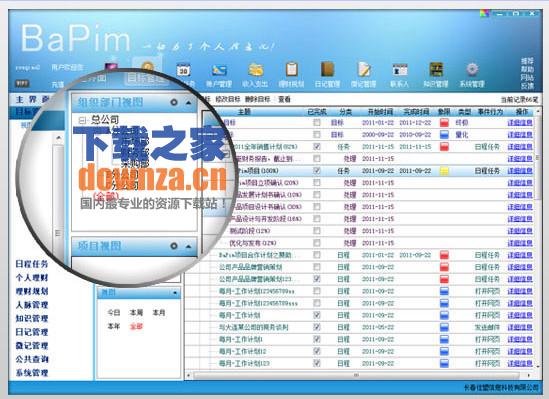
Task: Filter by 本周 time range
Action: coord(136,313)
